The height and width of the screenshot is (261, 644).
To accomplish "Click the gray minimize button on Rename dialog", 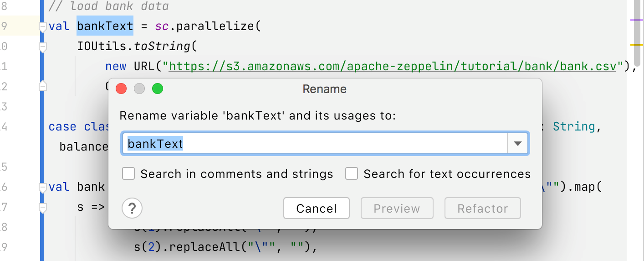I will tap(139, 89).
